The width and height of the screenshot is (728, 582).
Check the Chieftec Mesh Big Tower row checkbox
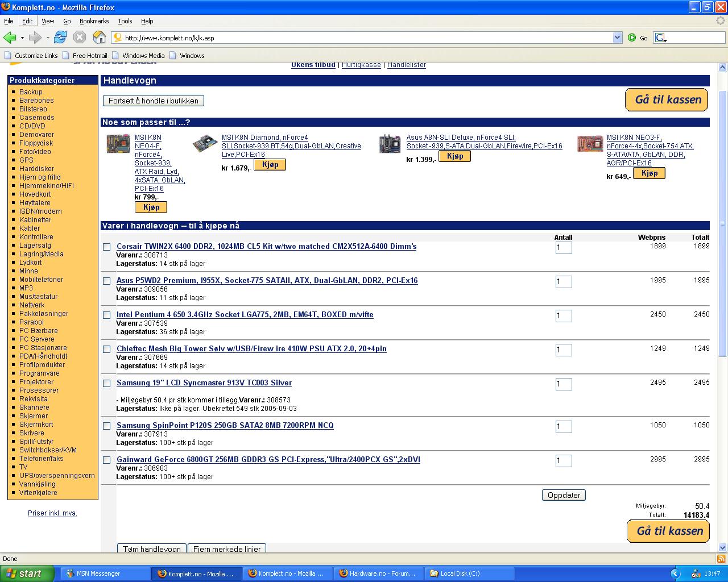point(106,349)
